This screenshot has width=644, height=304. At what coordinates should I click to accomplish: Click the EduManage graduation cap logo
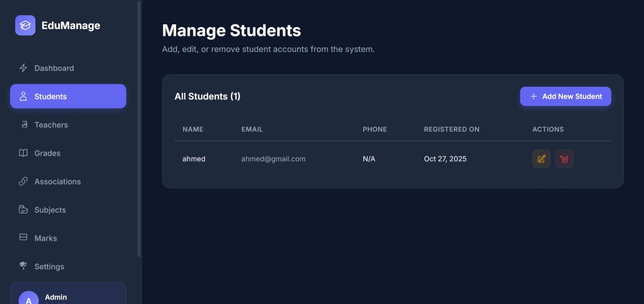25,25
